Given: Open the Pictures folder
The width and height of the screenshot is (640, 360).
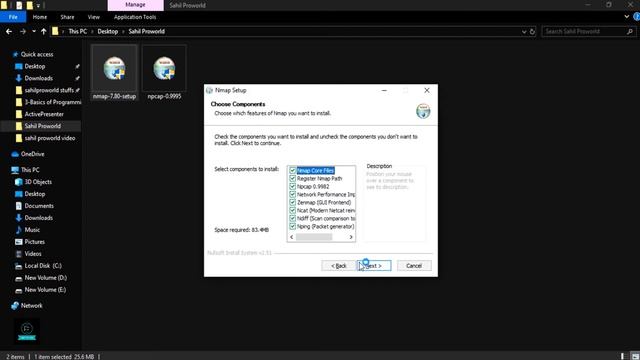Looking at the screenshot, I should (34, 242).
